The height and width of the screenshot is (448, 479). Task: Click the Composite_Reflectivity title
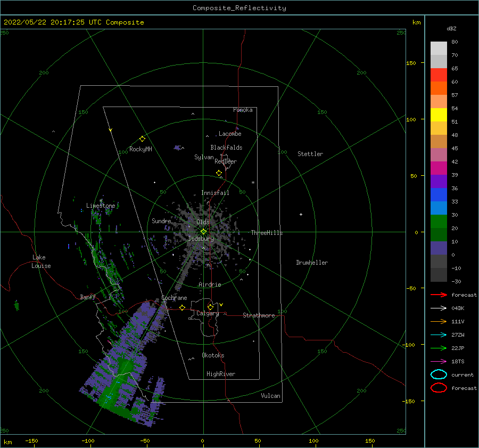240,8
